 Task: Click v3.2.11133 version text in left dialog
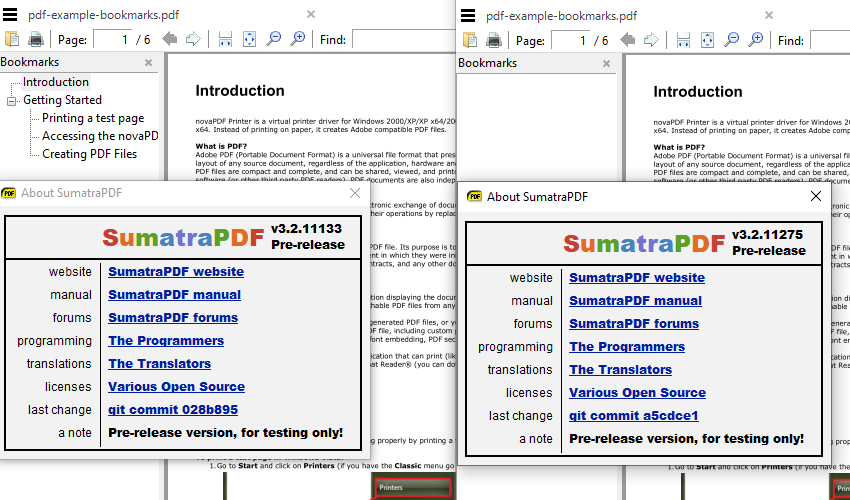306,229
